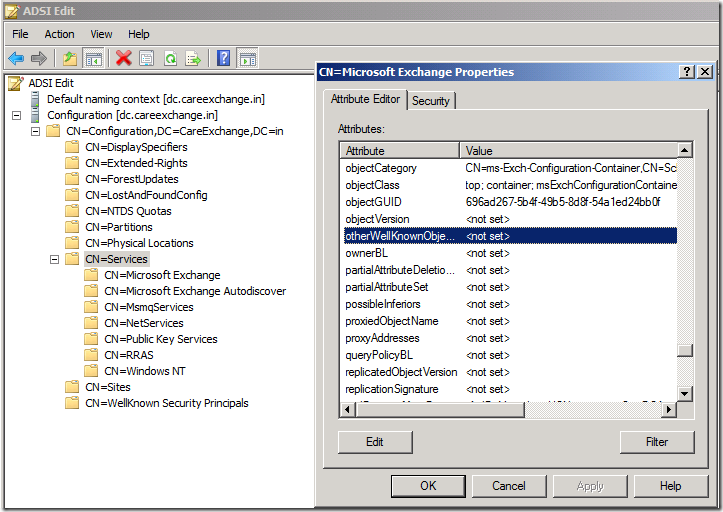Select the Attribute Editor tab
Image resolution: width=723 pixels, height=512 pixels.
pos(365,99)
